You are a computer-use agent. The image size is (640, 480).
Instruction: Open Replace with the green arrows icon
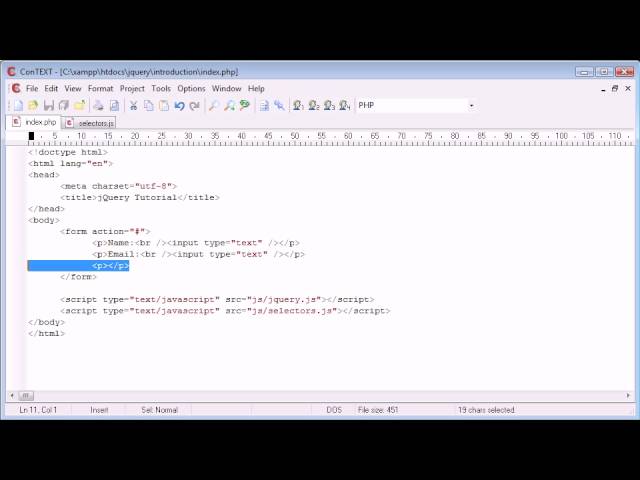(244, 106)
